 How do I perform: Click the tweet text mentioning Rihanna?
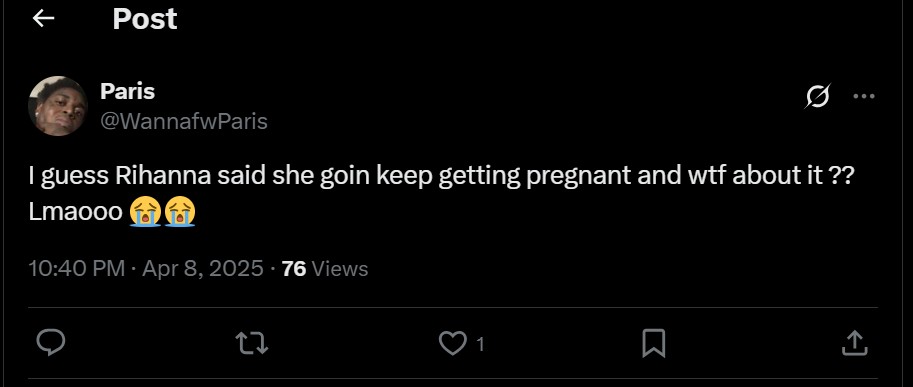point(441,177)
